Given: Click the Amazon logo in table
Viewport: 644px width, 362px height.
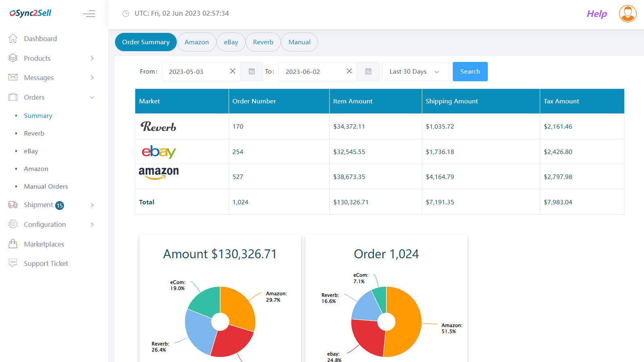Looking at the screenshot, I should [159, 173].
